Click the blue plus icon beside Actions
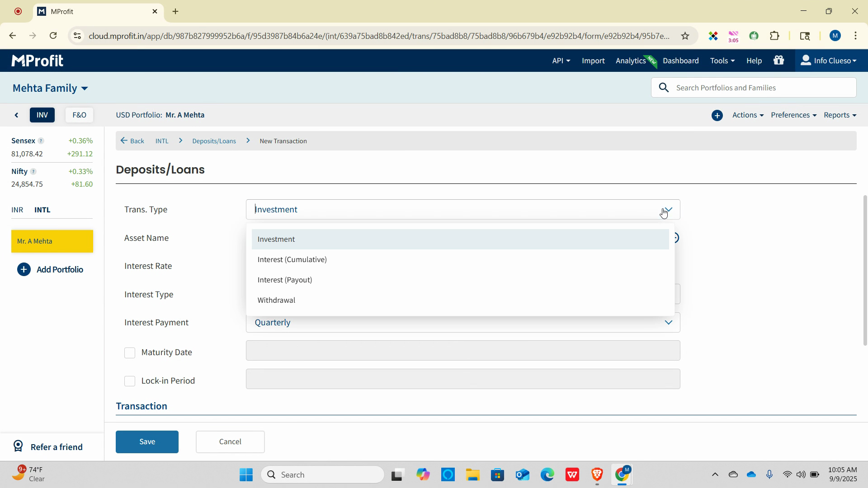The height and width of the screenshot is (488, 868). 717,115
